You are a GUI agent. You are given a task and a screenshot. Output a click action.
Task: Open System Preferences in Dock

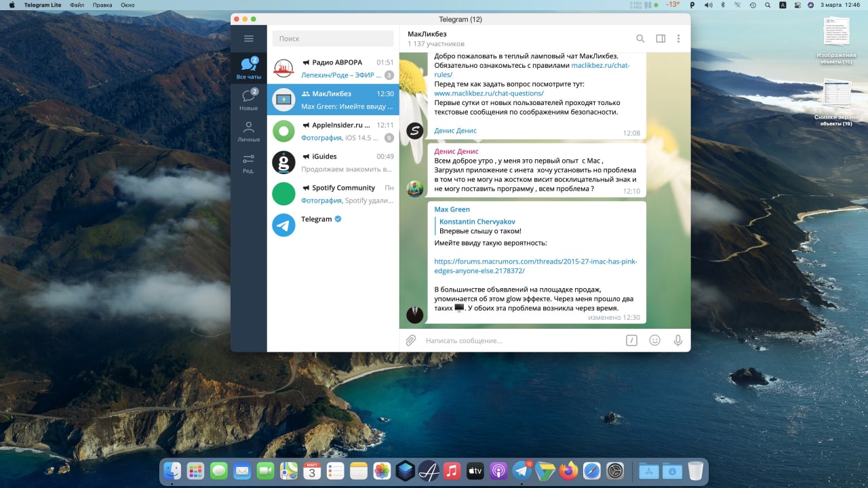[x=615, y=471]
